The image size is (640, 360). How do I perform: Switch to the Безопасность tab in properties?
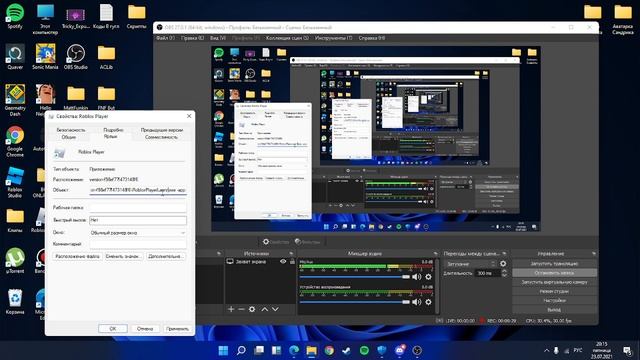[x=71, y=130]
